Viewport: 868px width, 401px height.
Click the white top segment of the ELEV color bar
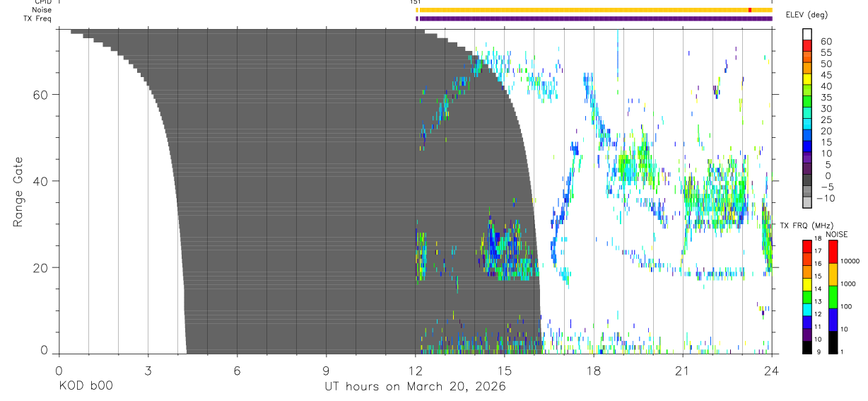(807, 34)
